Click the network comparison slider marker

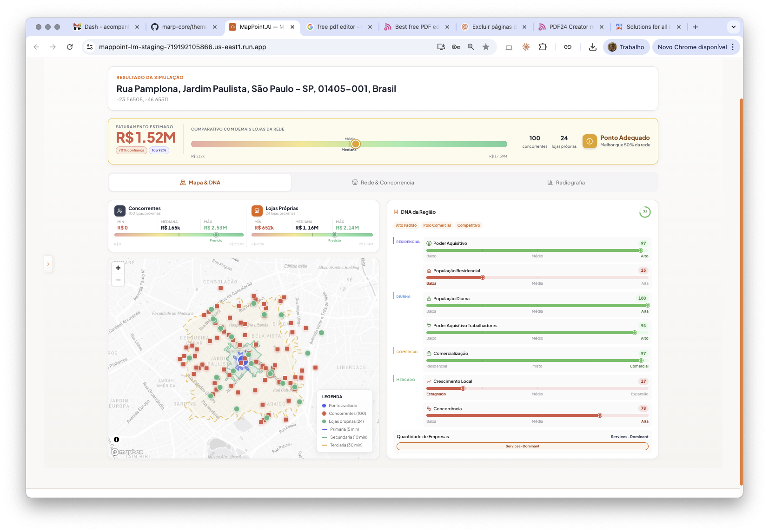(x=356, y=144)
